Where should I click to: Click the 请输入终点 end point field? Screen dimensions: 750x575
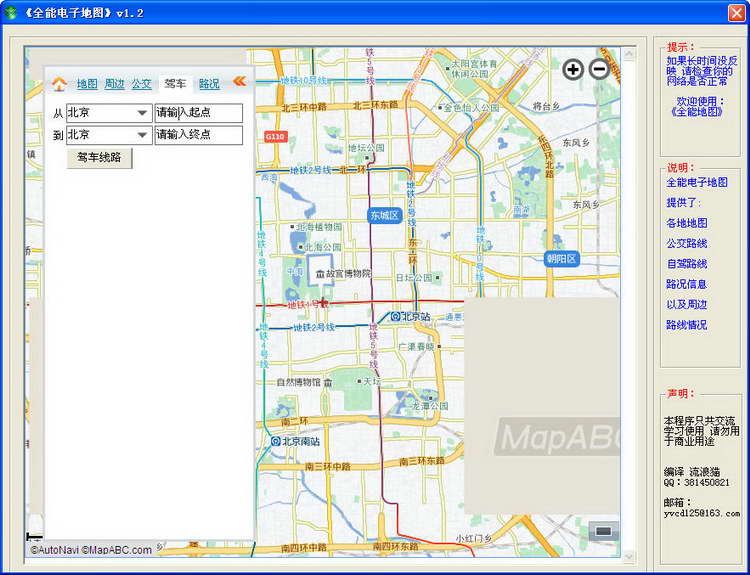pyautogui.click(x=199, y=135)
